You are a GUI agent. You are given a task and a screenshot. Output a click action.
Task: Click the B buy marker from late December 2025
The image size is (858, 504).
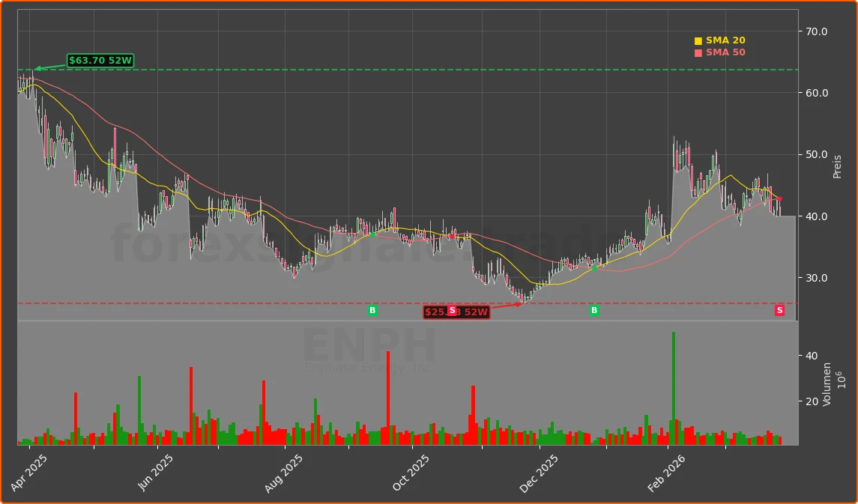pos(594,311)
